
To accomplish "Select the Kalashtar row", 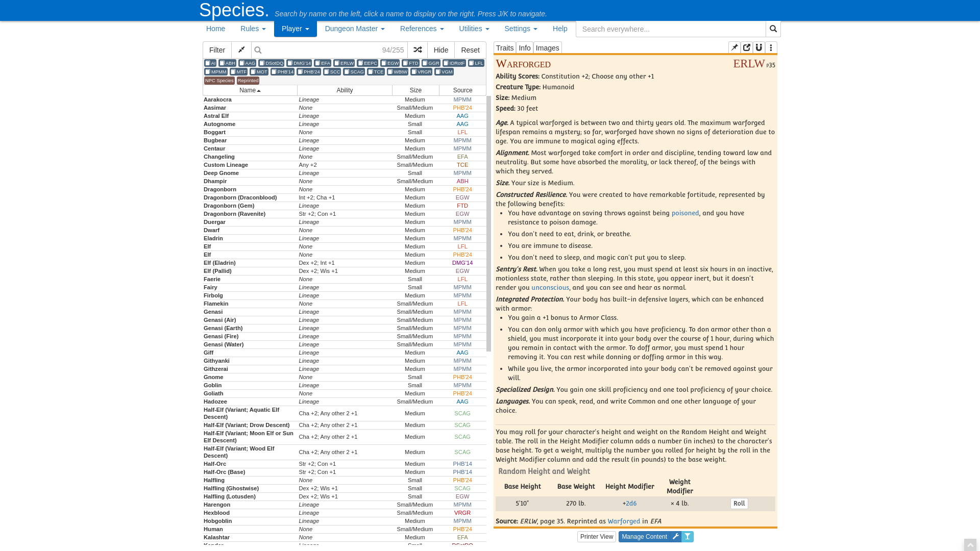I will point(345,538).
